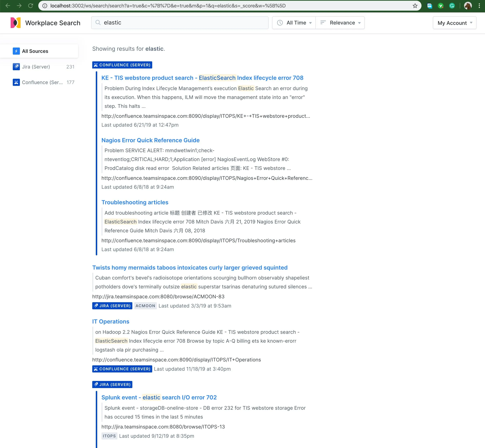Open Chrome's three-dot menu

[x=479, y=6]
